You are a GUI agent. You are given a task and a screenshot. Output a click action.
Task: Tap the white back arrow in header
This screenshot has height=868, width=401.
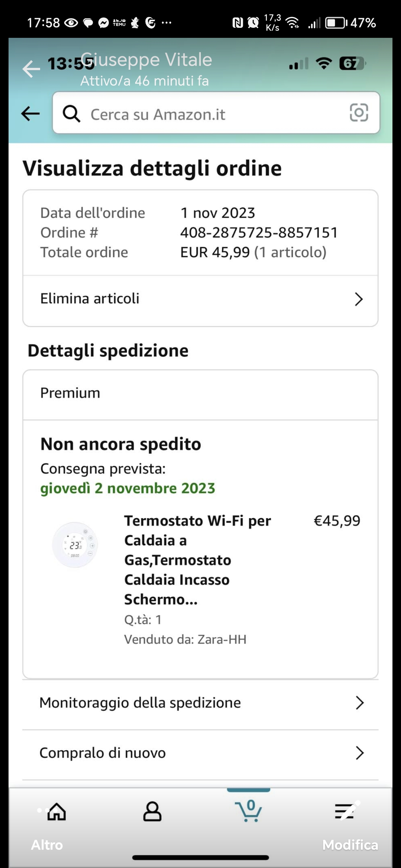click(x=31, y=69)
